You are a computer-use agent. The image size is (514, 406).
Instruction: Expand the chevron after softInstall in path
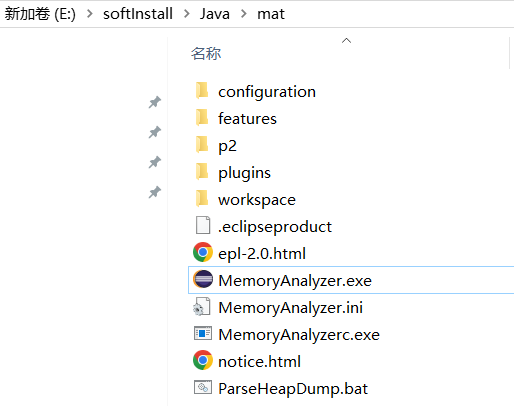click(186, 14)
